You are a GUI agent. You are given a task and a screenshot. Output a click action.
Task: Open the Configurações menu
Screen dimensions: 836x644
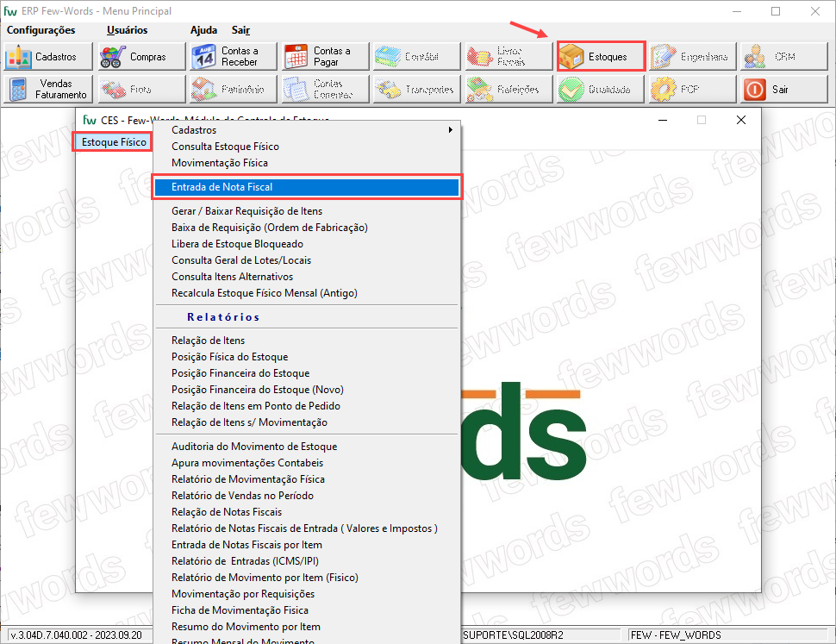(41, 30)
